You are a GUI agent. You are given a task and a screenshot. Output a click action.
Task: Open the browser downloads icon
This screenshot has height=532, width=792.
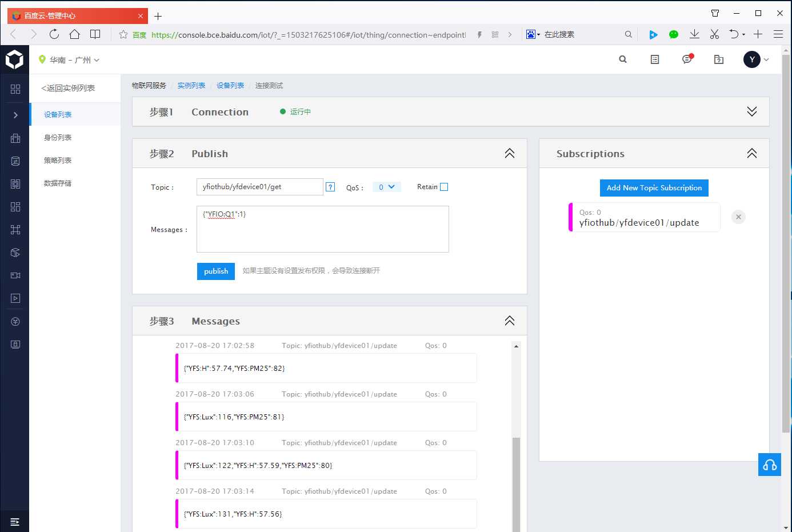point(694,34)
